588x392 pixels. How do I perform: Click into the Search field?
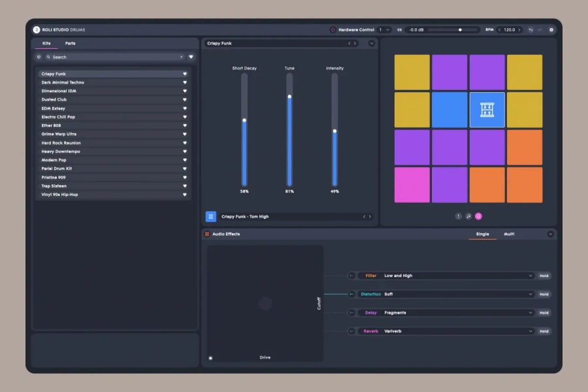[114, 57]
